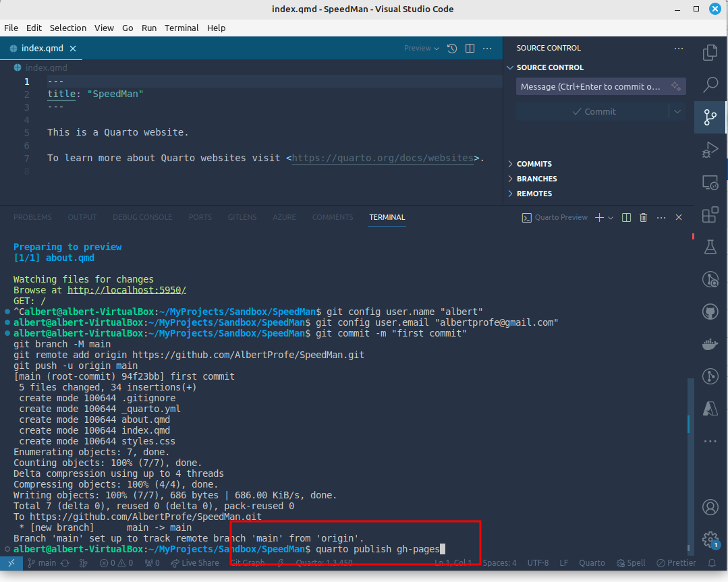Change the LF end of line sequence

coord(563,563)
